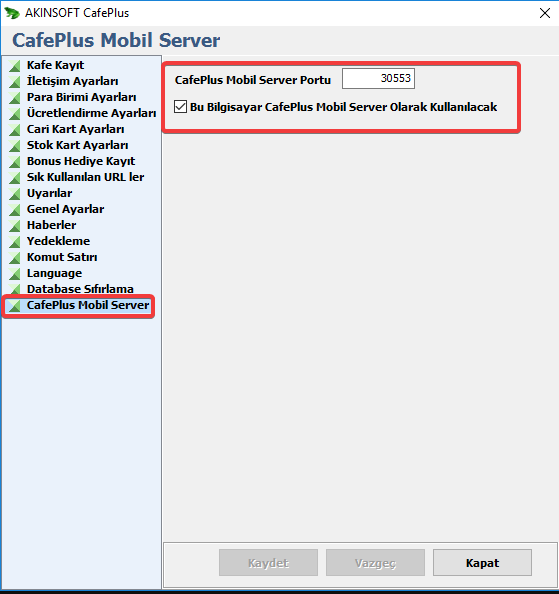This screenshot has width=559, height=594.
Task: Open İletişim Ayarları settings page
Action: (72, 81)
